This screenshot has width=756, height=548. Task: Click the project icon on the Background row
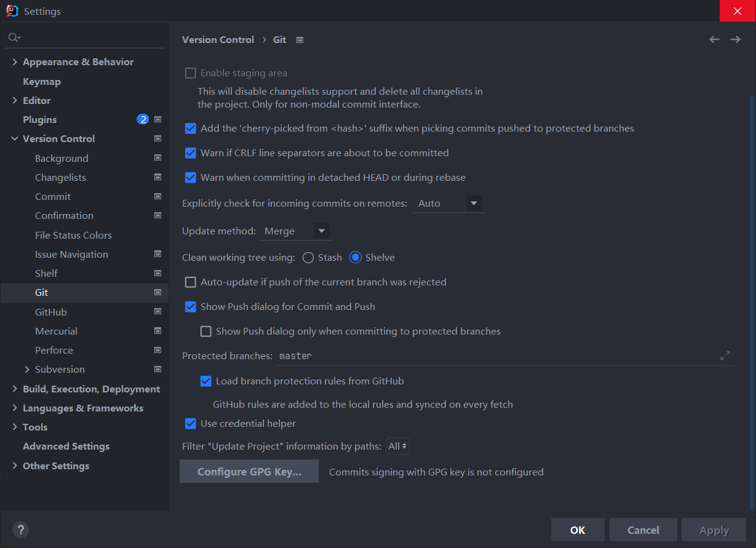point(157,158)
